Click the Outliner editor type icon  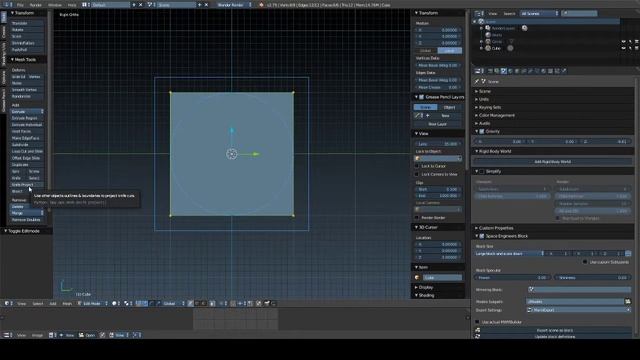point(480,13)
